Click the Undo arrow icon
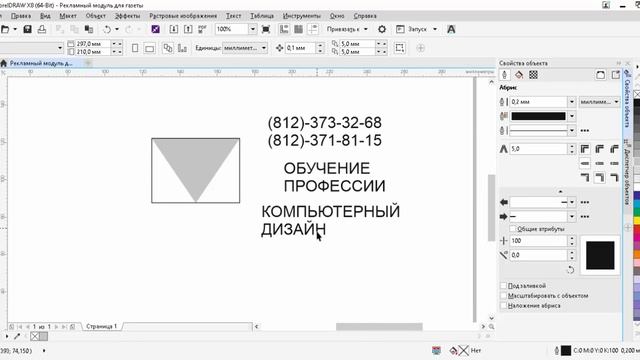Image resolution: width=640 pixels, height=360 pixels. click(x=107, y=29)
